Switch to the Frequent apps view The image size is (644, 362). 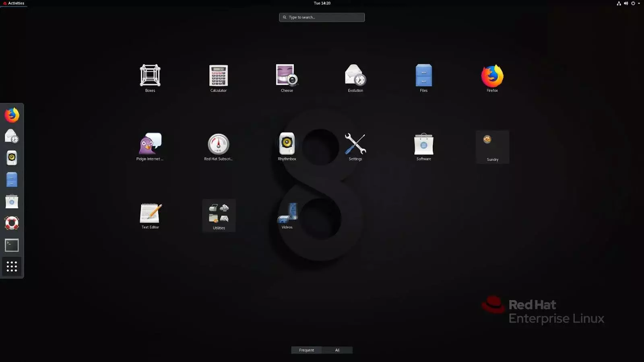[x=306, y=350]
